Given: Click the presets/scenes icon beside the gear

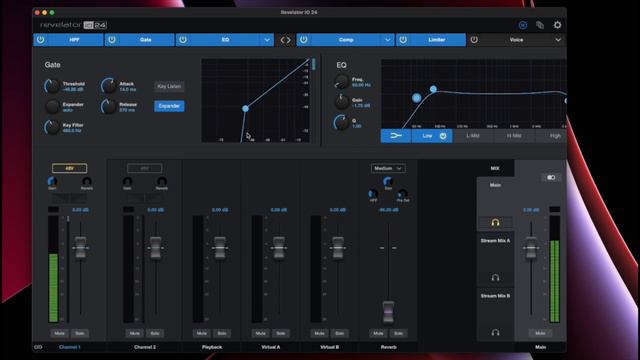Looking at the screenshot, I should 540,25.
